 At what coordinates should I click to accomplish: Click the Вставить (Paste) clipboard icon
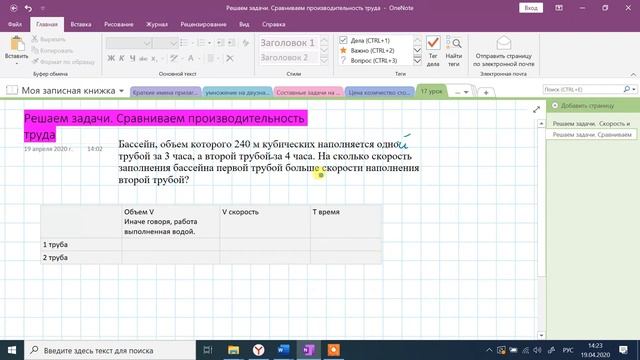[x=17, y=44]
